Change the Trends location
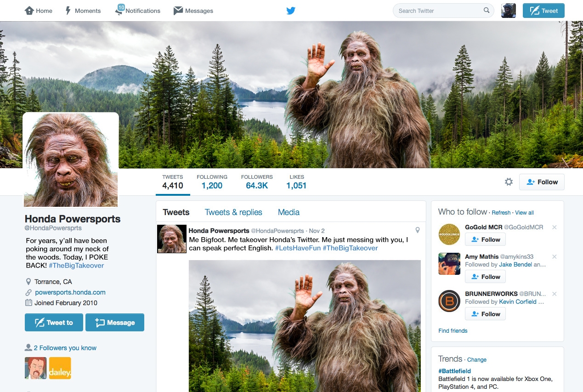The image size is (583, 392). [477, 360]
